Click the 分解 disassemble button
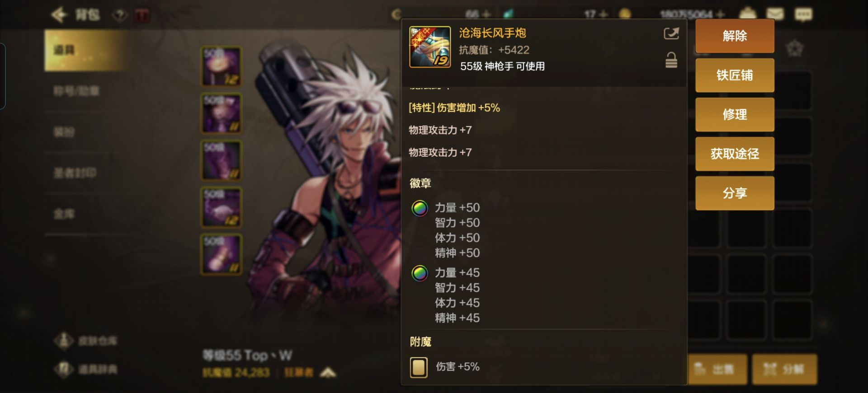The height and width of the screenshot is (393, 868). coord(784,370)
